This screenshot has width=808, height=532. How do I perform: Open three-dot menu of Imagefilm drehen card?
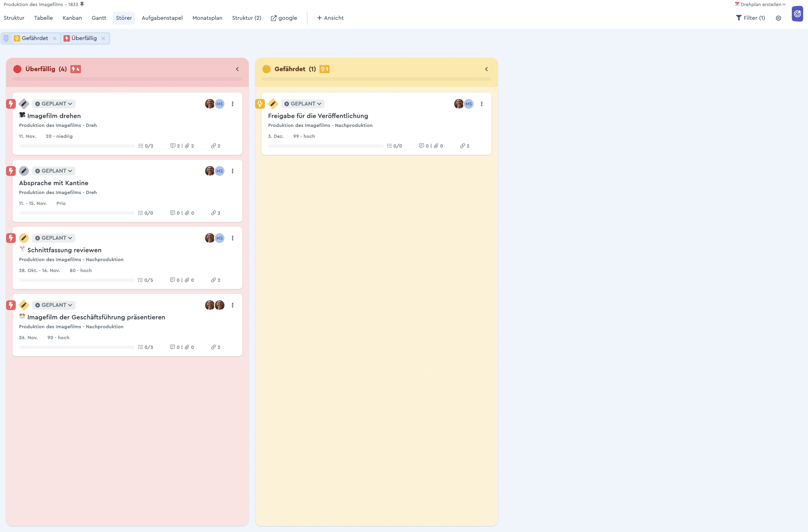[233, 104]
